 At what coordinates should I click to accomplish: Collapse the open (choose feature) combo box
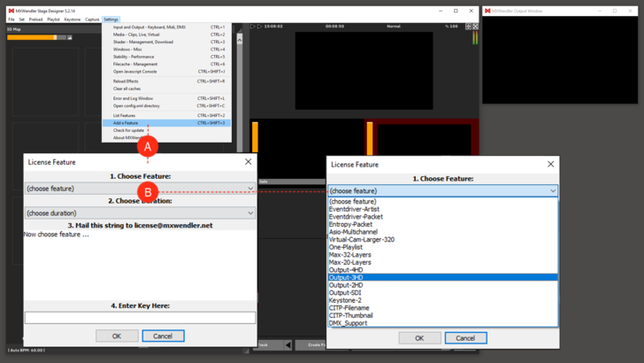(442, 190)
